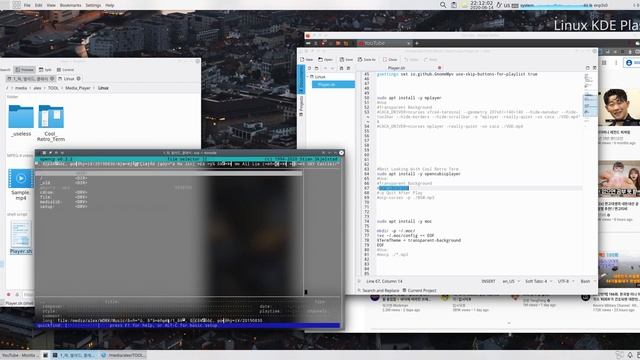Click Open in the Kate editor toolbar

325,60
